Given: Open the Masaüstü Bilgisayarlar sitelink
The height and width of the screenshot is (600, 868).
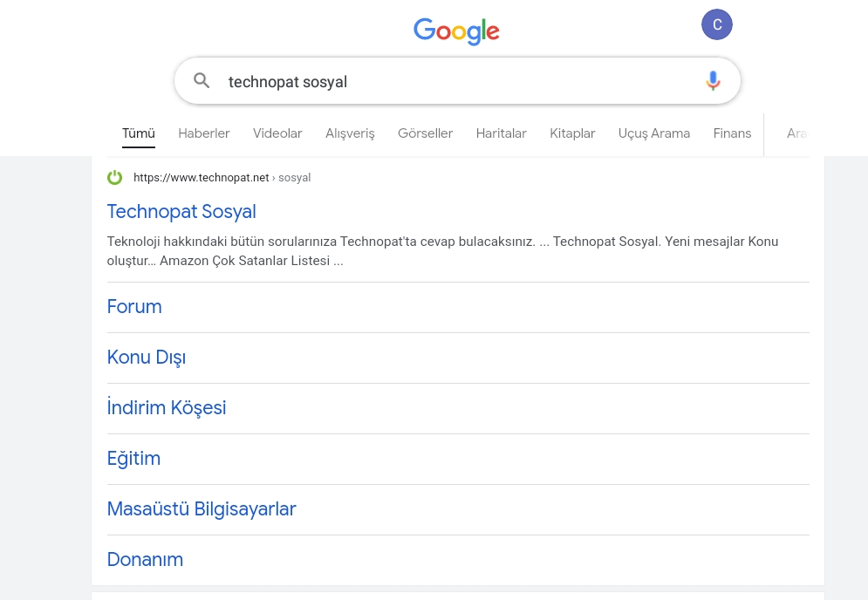Looking at the screenshot, I should (202, 509).
